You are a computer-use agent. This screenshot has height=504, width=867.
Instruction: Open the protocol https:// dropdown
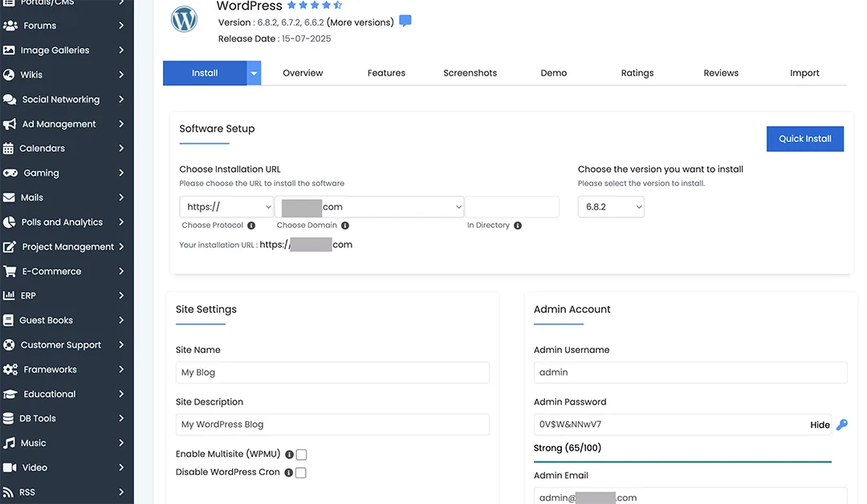point(226,207)
